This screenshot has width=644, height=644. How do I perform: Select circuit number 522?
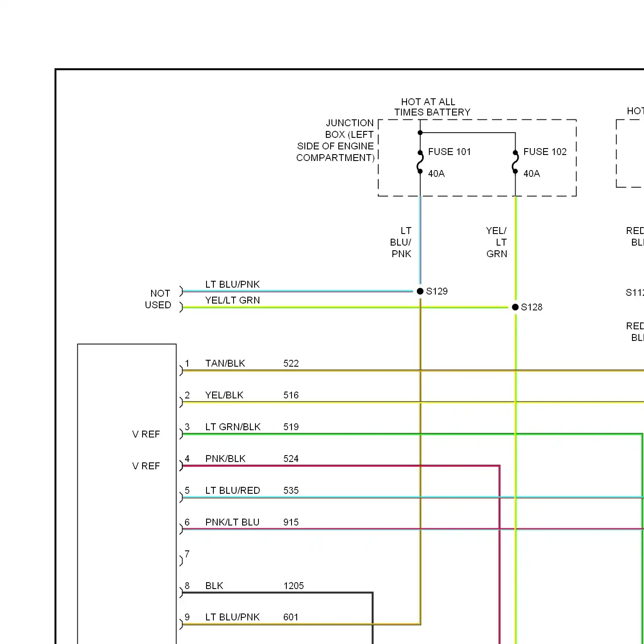(x=291, y=364)
